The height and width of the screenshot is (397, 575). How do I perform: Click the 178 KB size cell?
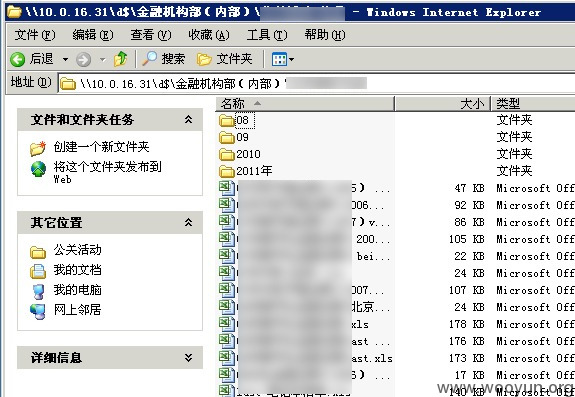click(x=466, y=324)
